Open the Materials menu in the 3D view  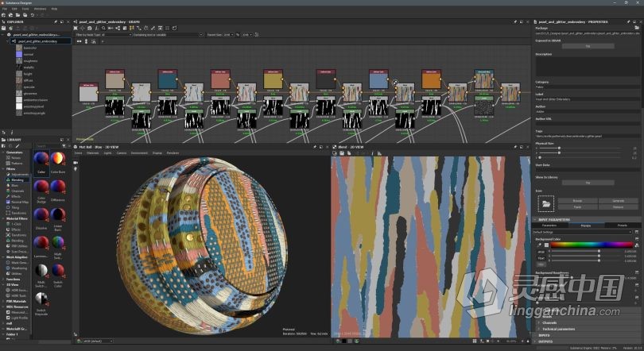pyautogui.click(x=93, y=153)
